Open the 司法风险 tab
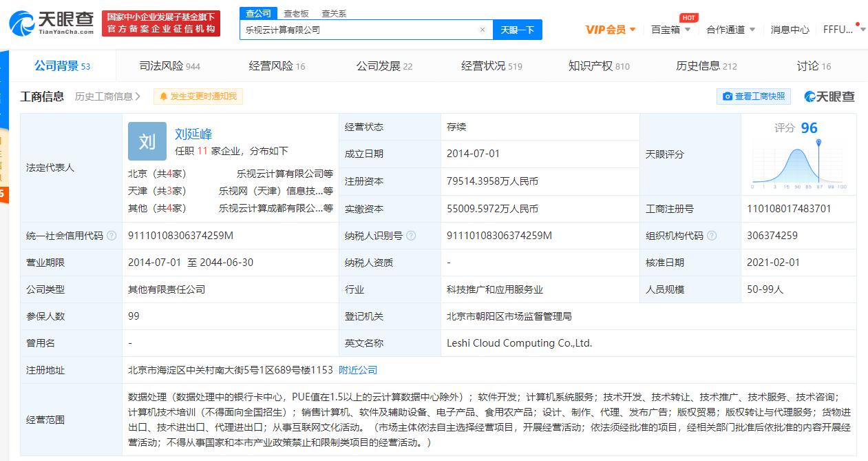This screenshot has height=461, width=868. click(x=170, y=66)
